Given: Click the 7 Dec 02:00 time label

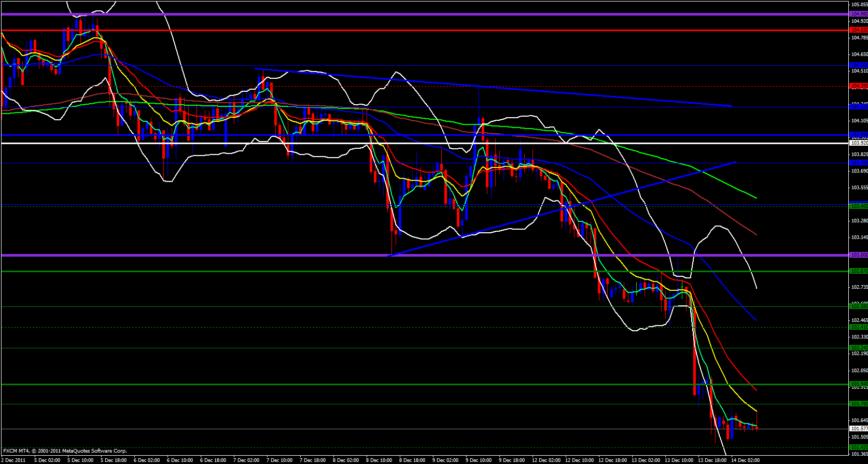Looking at the screenshot, I should click(x=246, y=460).
